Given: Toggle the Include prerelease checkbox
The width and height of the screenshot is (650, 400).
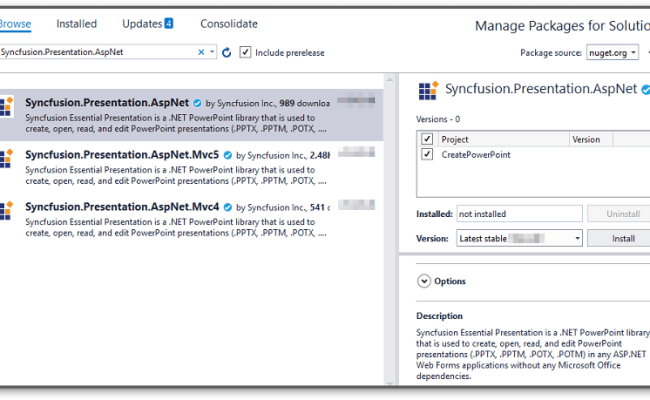Looking at the screenshot, I should [245, 52].
